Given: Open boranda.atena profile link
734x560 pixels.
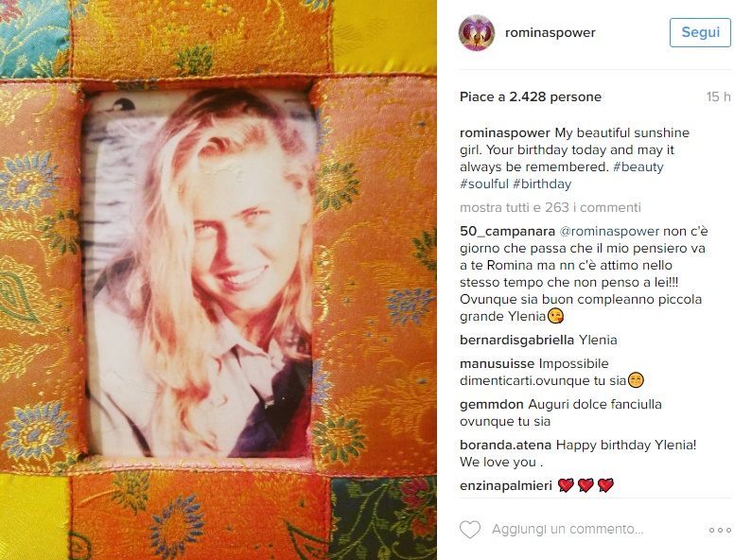Looking at the screenshot, I should (505, 445).
